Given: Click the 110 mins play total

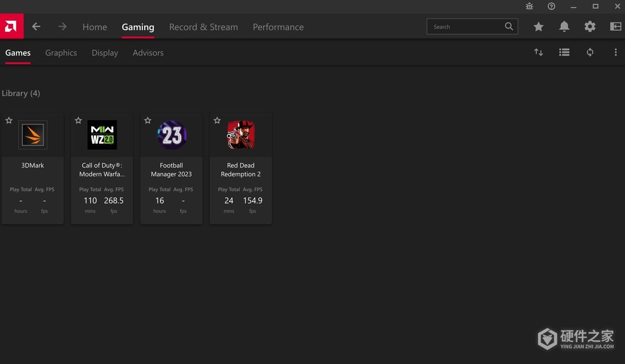Looking at the screenshot, I should [90, 200].
